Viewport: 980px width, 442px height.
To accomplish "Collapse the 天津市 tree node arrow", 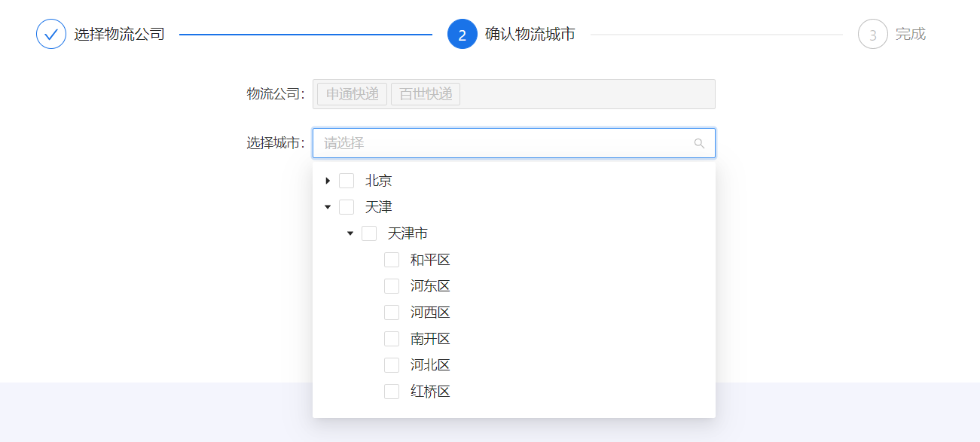I will (350, 233).
